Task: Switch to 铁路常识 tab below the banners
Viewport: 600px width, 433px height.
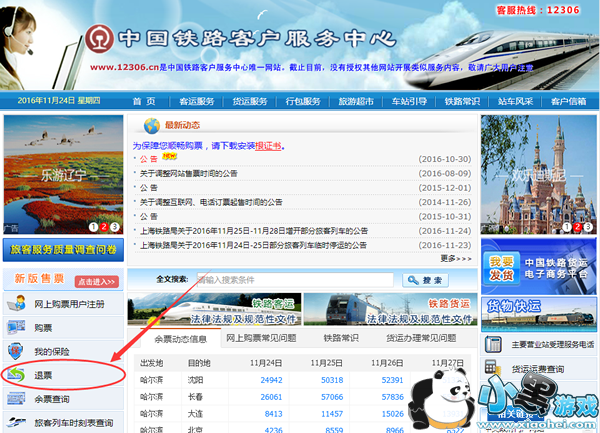Action: tap(341, 338)
